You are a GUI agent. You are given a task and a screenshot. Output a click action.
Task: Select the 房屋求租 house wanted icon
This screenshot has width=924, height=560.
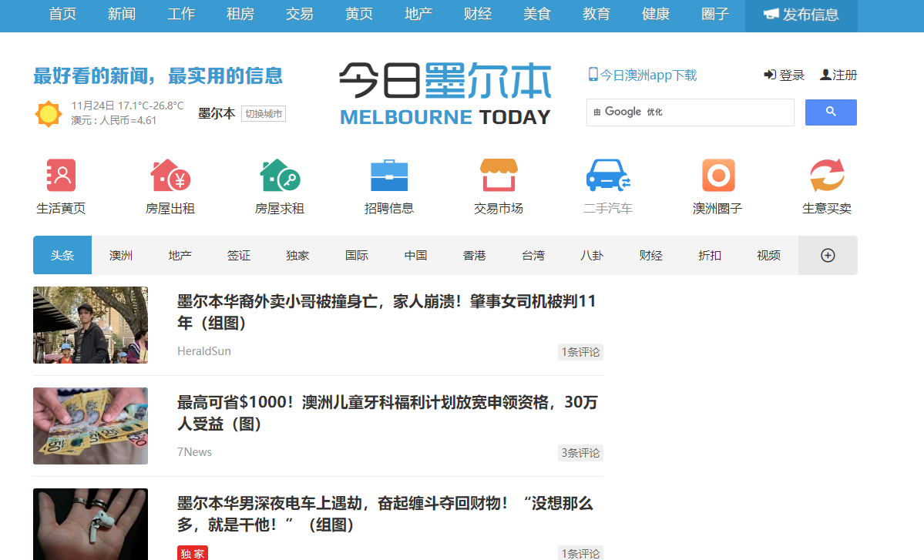(280, 176)
